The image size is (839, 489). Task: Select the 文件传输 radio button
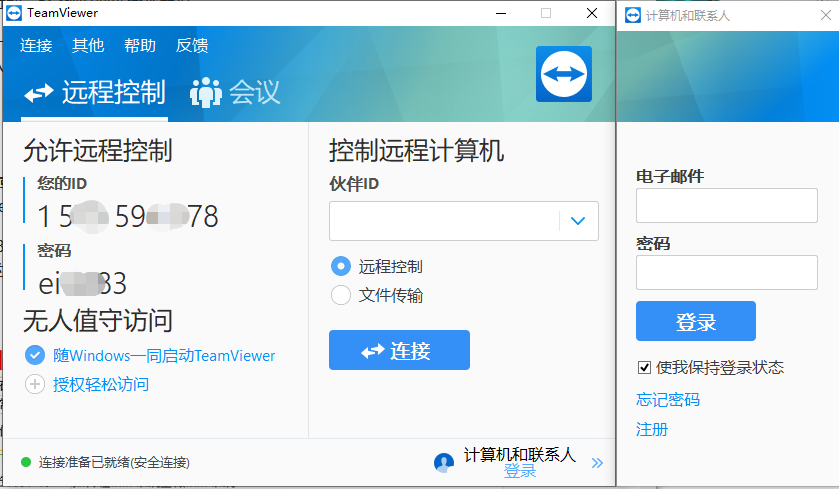click(x=341, y=295)
